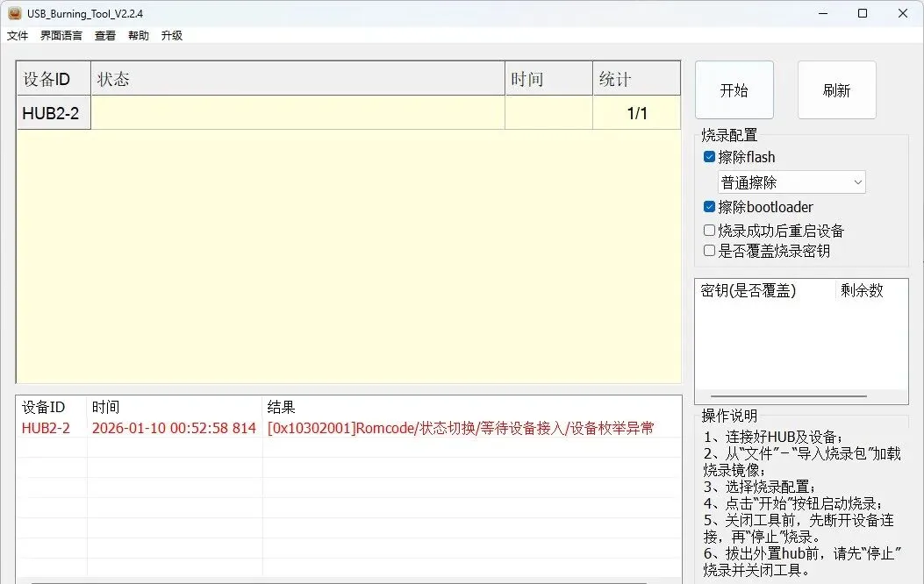The height and width of the screenshot is (584, 924).
Task: Click the red HUB2-2 log entry
Action: click(x=46, y=428)
